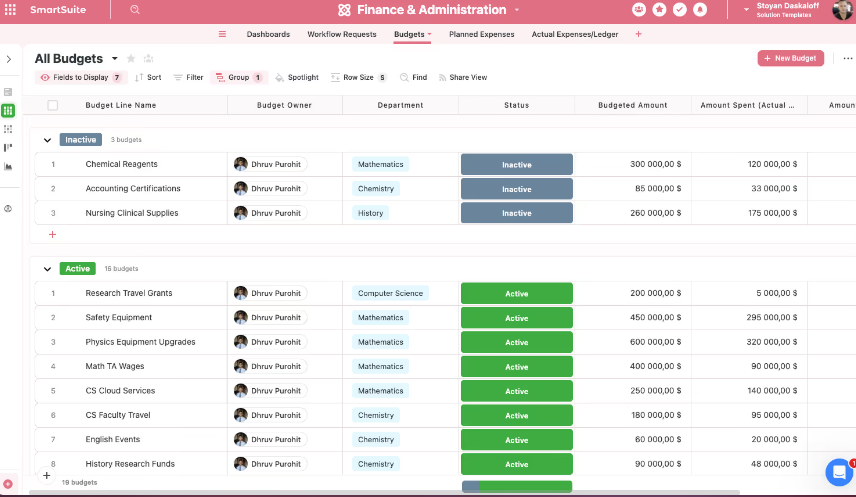This screenshot has height=497, width=856.
Task: Toggle Fields to Display eye option
Action: (x=81, y=78)
